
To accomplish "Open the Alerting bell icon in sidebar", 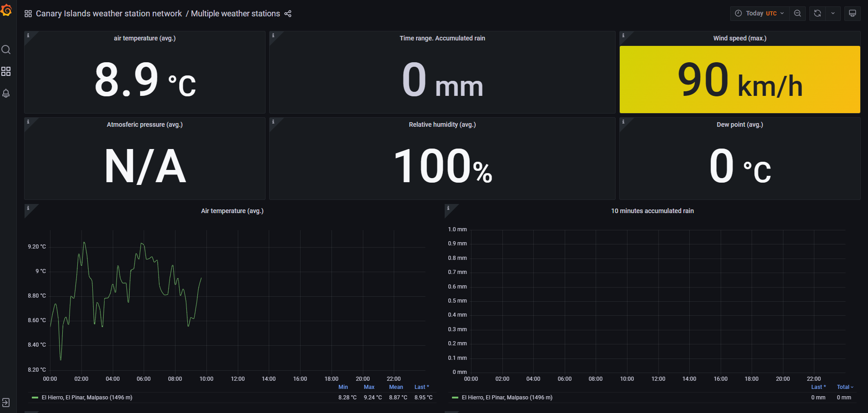I will coord(6,93).
